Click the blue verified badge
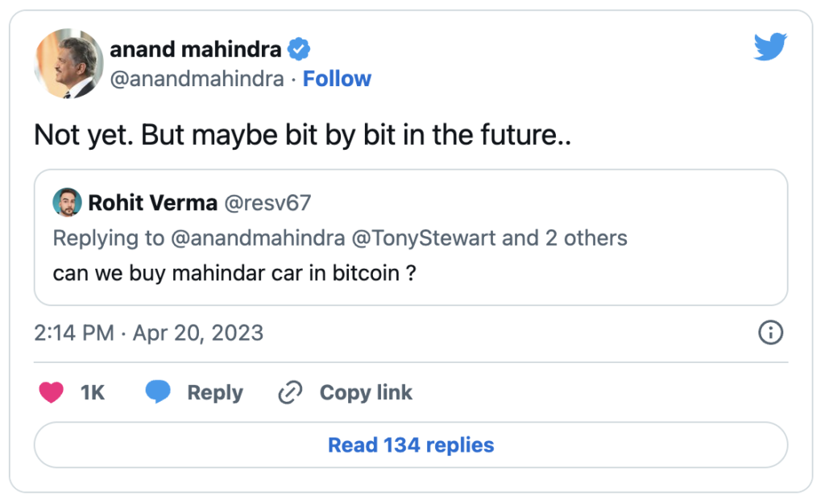Image resolution: width=825 pixels, height=504 pixels. pyautogui.click(x=300, y=50)
